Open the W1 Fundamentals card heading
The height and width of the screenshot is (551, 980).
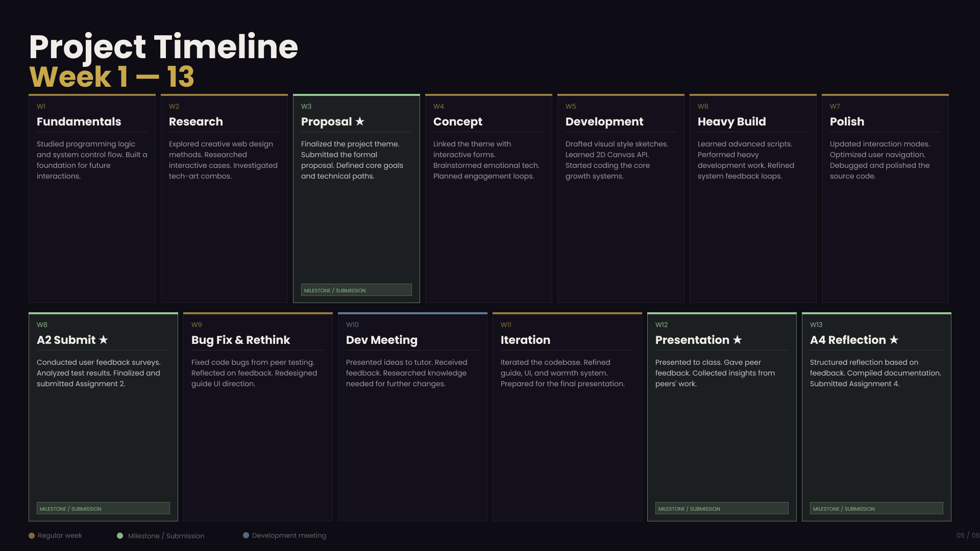pyautogui.click(x=79, y=121)
